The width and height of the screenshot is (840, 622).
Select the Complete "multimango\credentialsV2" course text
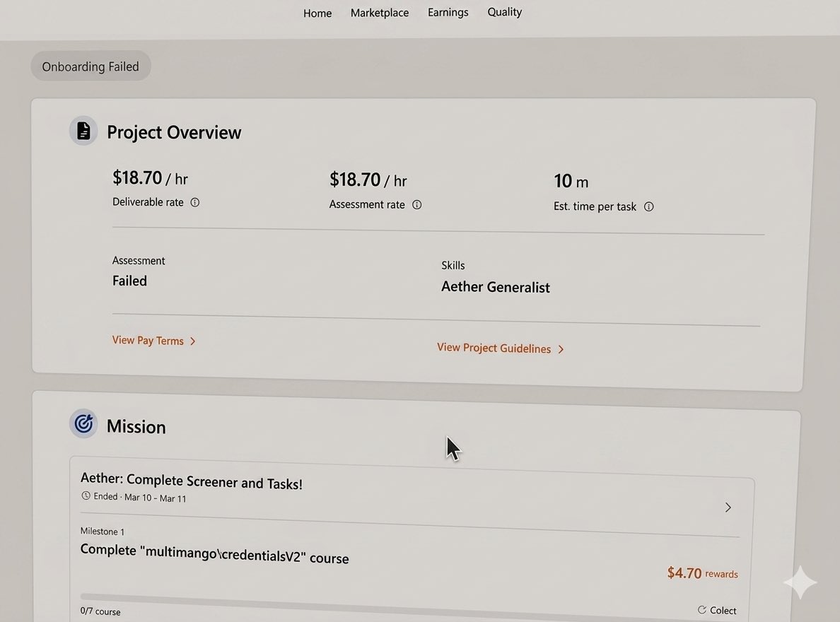coord(214,554)
